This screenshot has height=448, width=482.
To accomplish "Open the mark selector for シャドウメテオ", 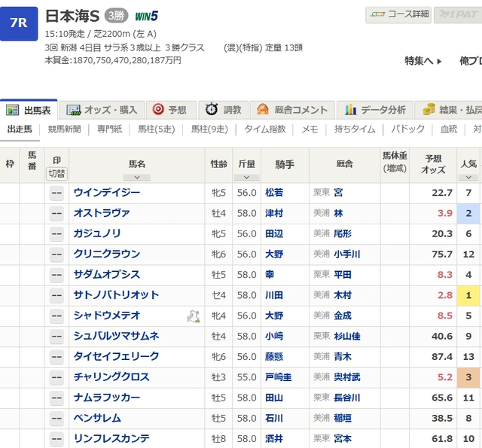I will point(56,316).
